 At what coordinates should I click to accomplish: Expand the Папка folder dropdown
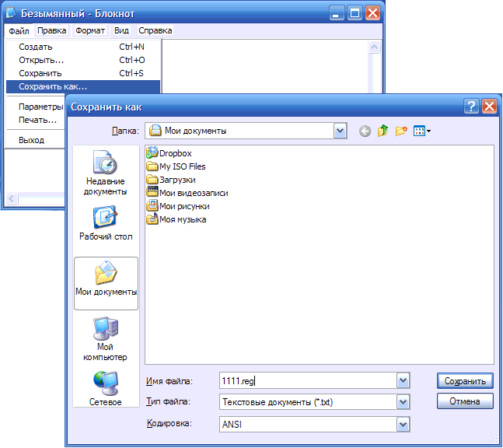tap(340, 131)
